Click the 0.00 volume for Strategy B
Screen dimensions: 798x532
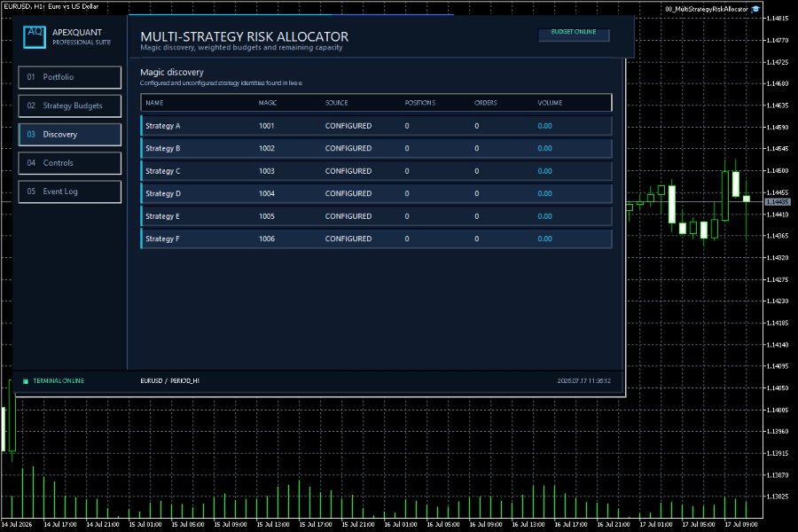[544, 148]
